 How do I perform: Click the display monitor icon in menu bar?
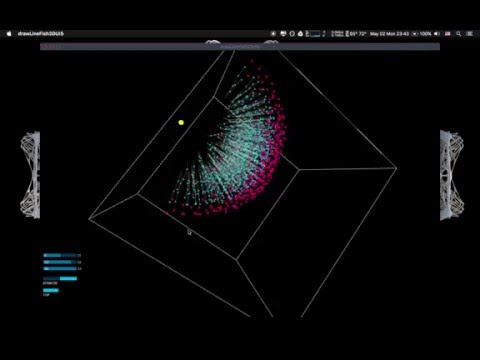(283, 34)
